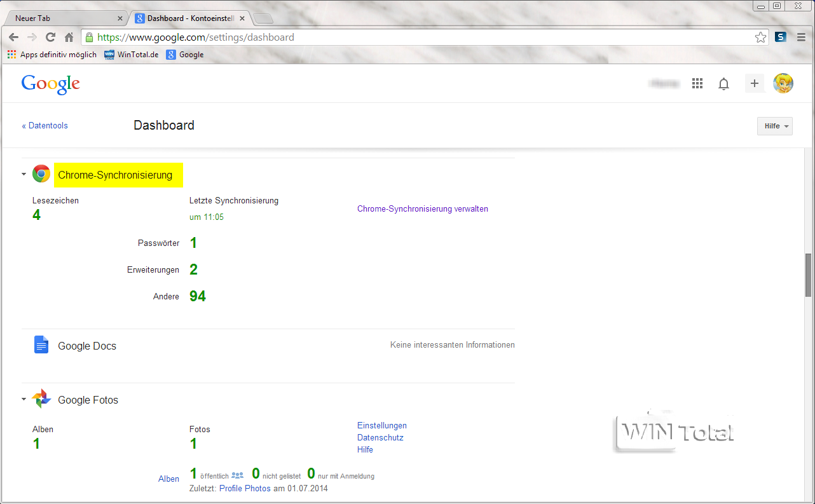
Task: Click the Erweiterungen count 2
Action: [x=193, y=269]
